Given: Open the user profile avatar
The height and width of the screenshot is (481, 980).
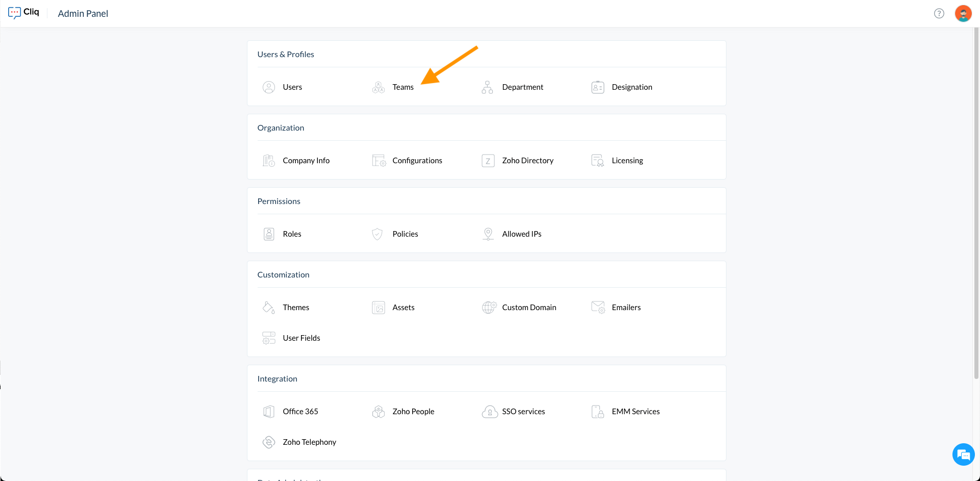Looking at the screenshot, I should [x=963, y=13].
